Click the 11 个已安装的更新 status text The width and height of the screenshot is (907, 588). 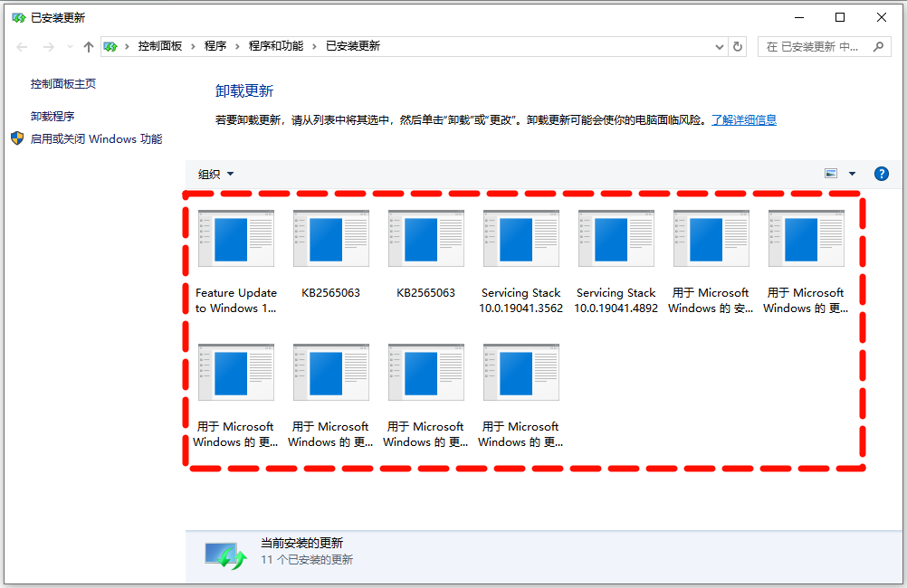click(x=307, y=560)
